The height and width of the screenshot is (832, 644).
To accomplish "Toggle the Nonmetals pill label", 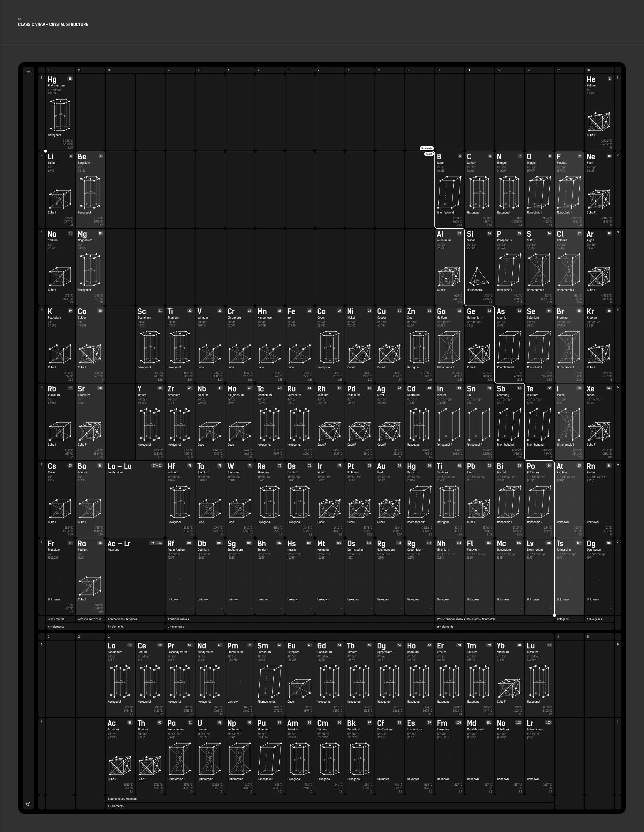I will 427,148.
